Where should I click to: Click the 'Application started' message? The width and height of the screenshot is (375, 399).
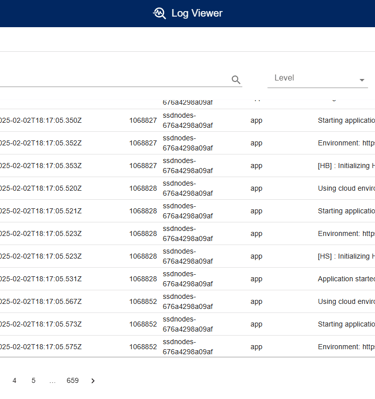point(346,279)
